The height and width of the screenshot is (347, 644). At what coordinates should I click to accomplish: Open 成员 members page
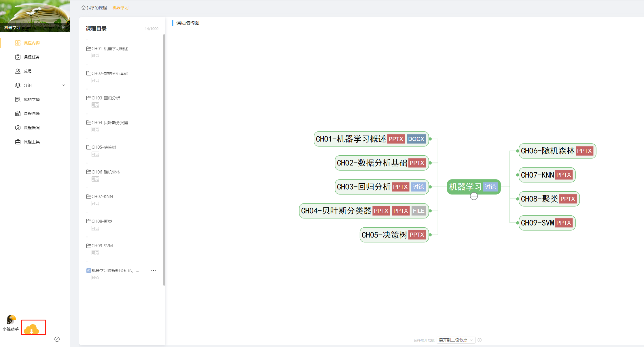(27, 71)
